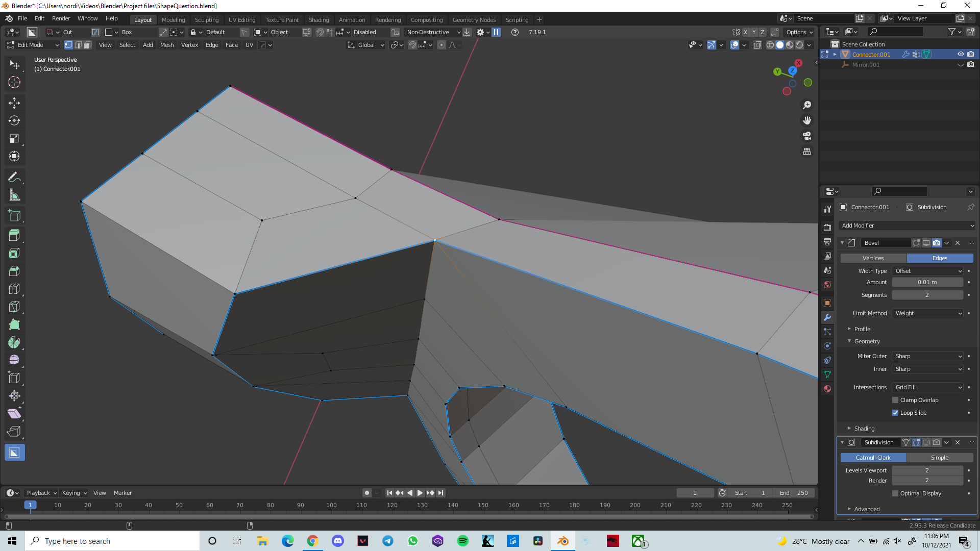The image size is (980, 551).
Task: Select Vertices bevel affect button
Action: coord(873,258)
